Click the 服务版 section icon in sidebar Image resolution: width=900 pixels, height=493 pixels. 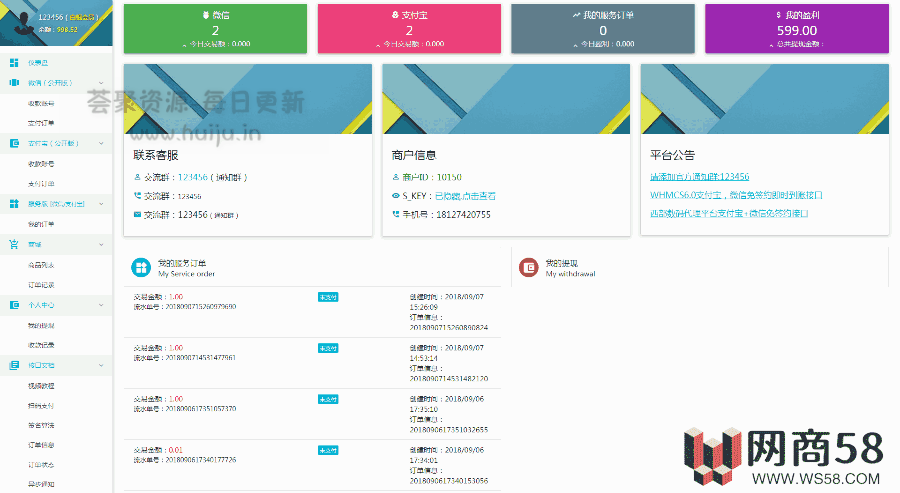click(14, 204)
